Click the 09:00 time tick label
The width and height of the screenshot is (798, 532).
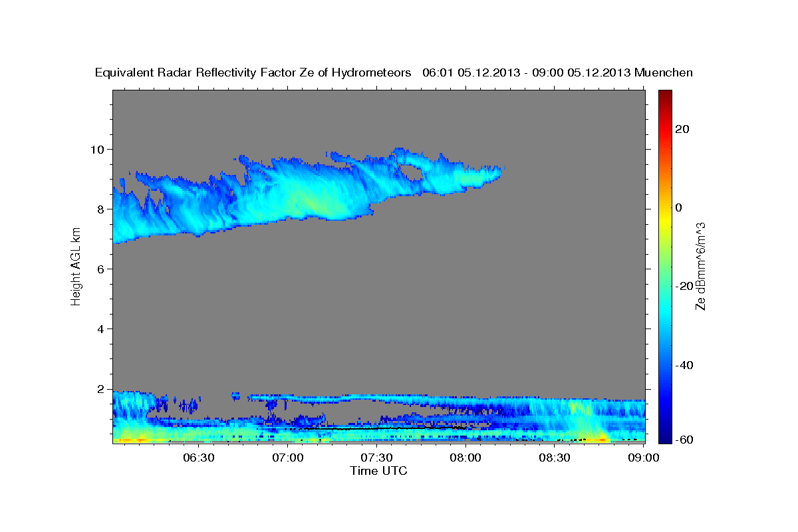coord(643,458)
